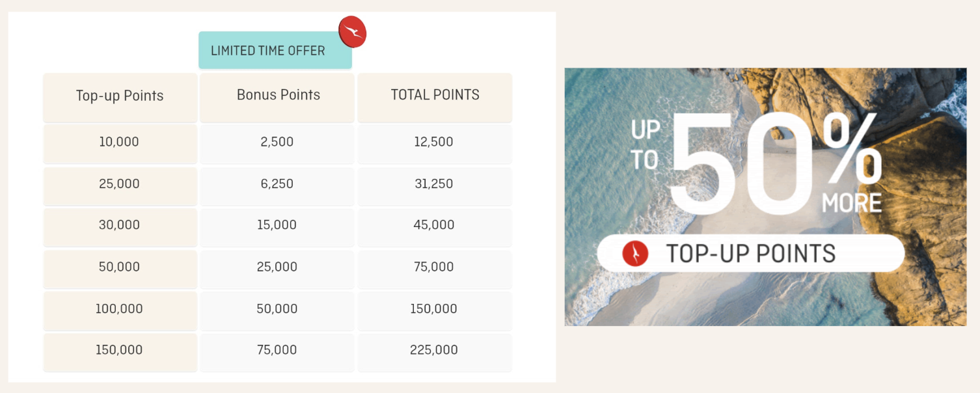Select the TOTAL POINTS column header

(435, 96)
